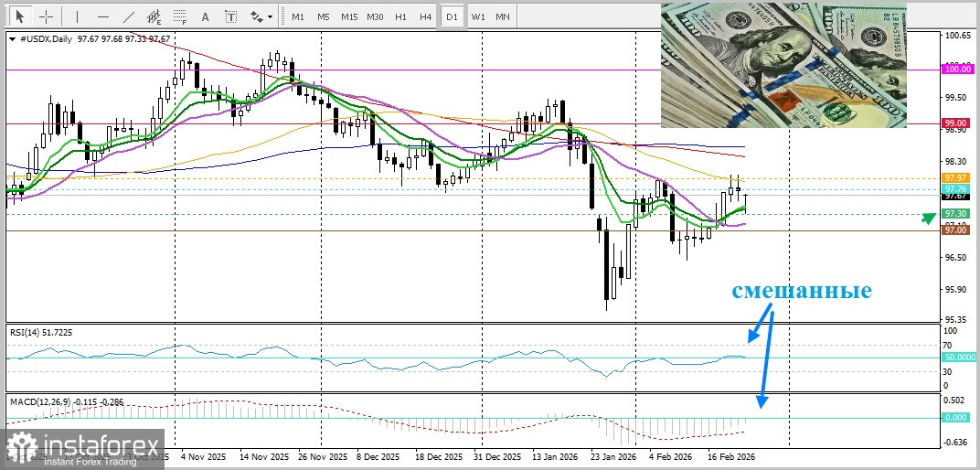Choose the horizontal line tool
The image size is (980, 470).
102,16
